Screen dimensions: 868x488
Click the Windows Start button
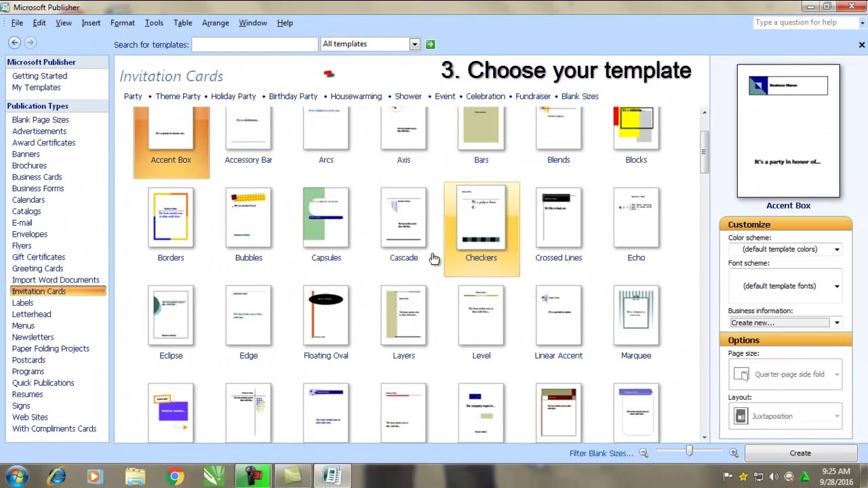[16, 476]
